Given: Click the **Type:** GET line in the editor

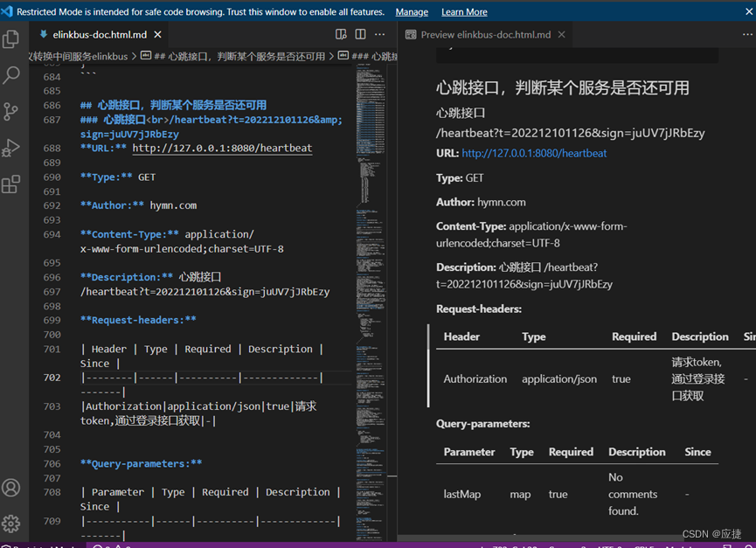Looking at the screenshot, I should coord(118,177).
